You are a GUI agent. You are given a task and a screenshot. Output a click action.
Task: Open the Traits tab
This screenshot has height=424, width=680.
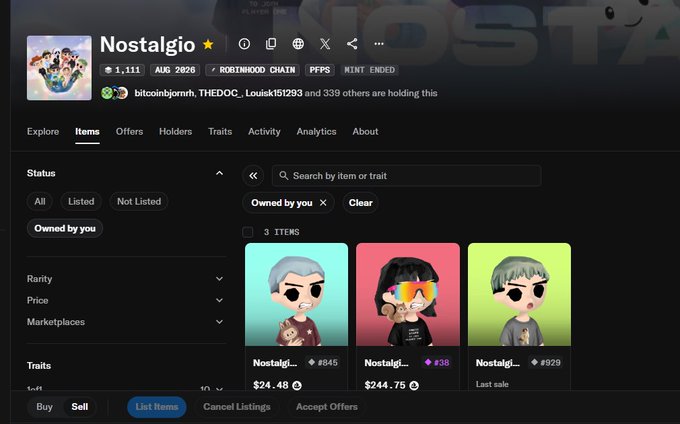coord(220,131)
